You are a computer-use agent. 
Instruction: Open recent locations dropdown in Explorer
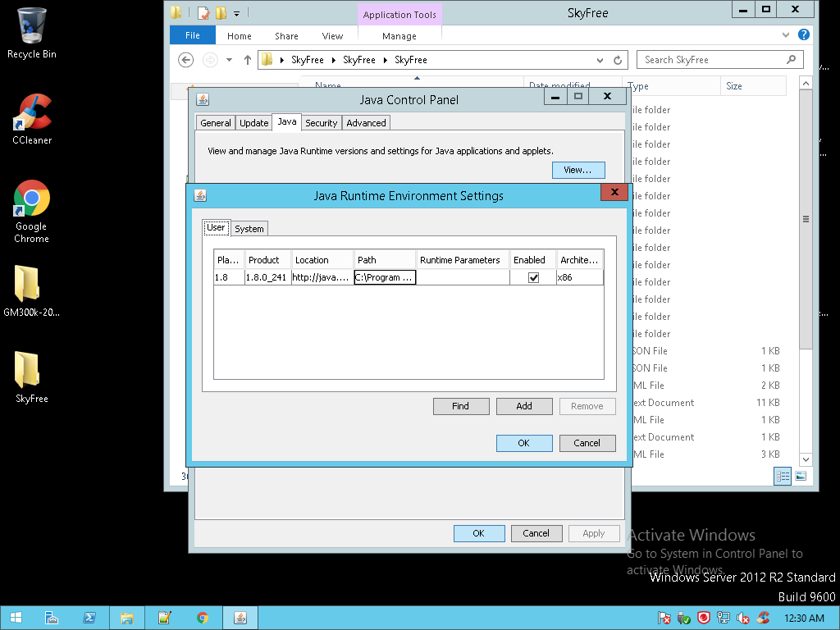click(230, 59)
